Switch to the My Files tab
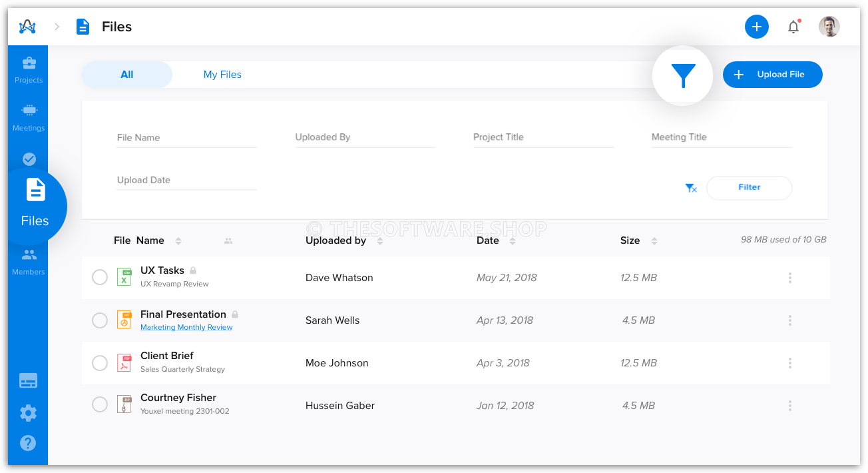Viewport: 868px width, 473px height. point(222,74)
